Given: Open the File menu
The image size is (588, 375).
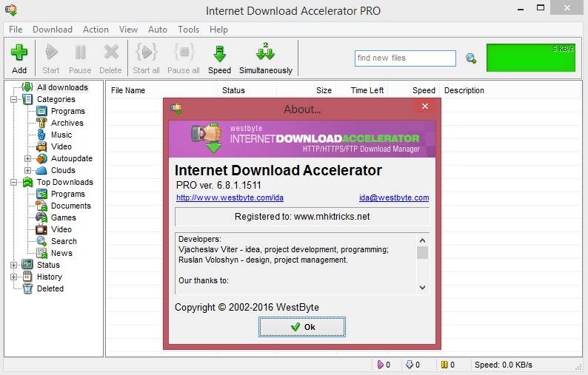Looking at the screenshot, I should 16,30.
